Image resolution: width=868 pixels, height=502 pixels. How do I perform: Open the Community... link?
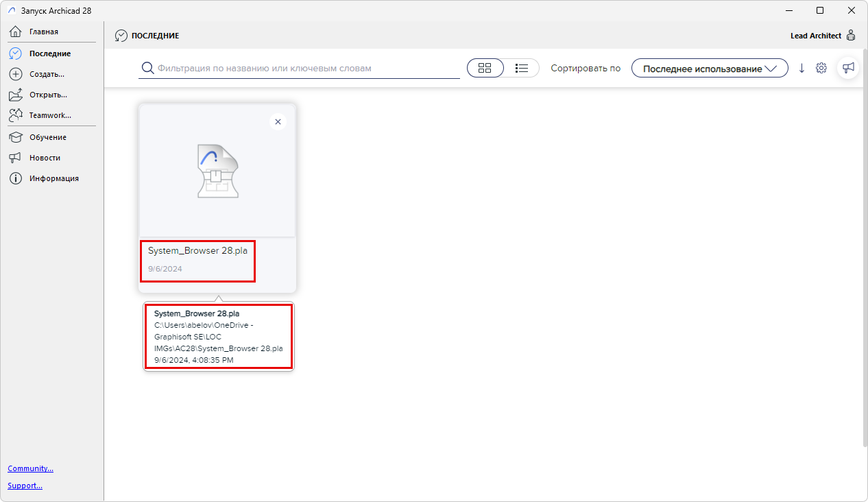point(30,468)
